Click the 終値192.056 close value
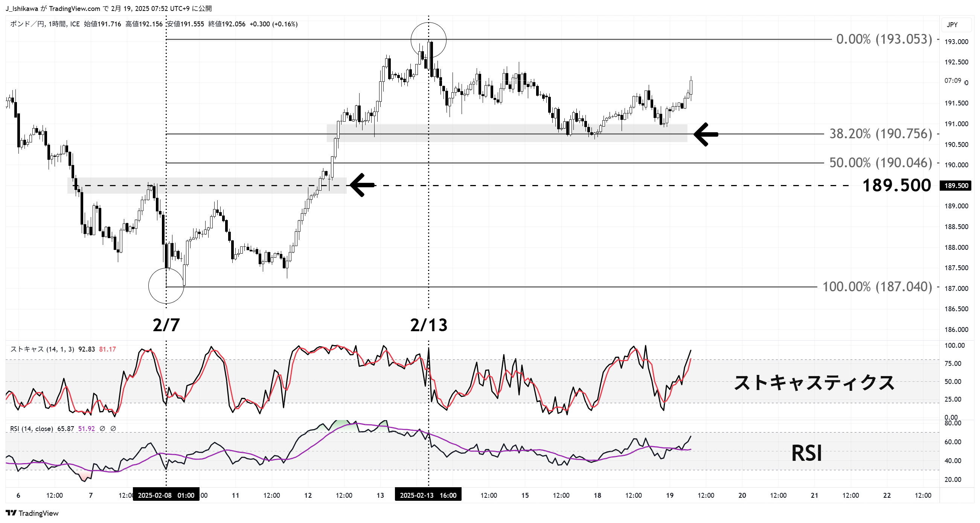The width and height of the screenshot is (980, 523). click(227, 24)
